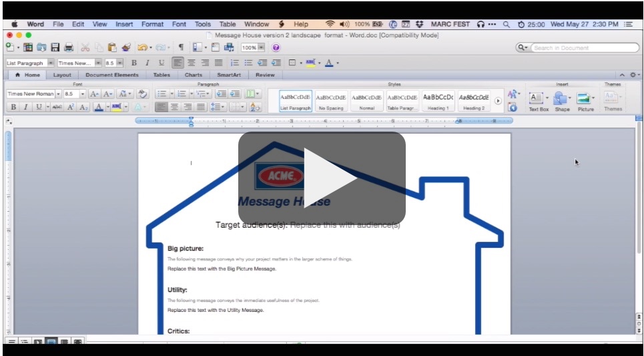Toggle the show paragraph marks ¶ button
This screenshot has height=356, width=644.
(181, 47)
